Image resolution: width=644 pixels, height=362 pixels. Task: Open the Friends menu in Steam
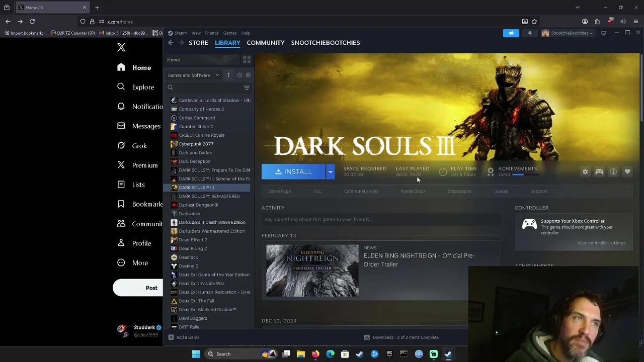point(211,33)
